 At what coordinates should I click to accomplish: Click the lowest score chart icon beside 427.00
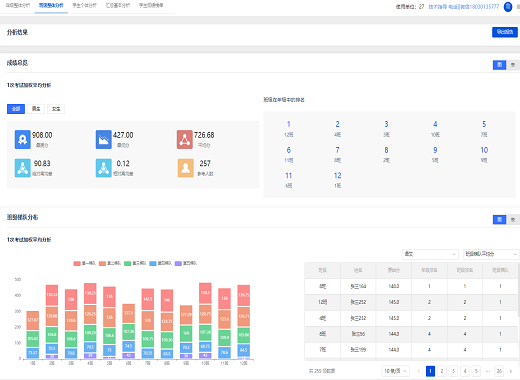[x=104, y=139]
